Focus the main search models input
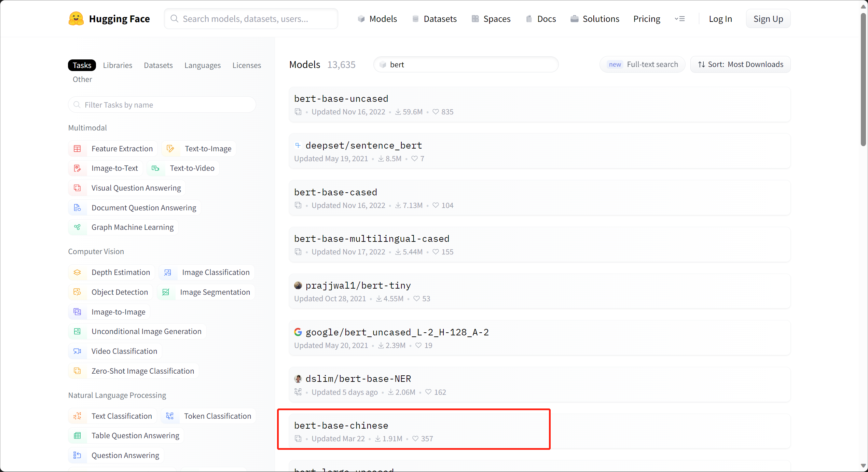 [251, 19]
